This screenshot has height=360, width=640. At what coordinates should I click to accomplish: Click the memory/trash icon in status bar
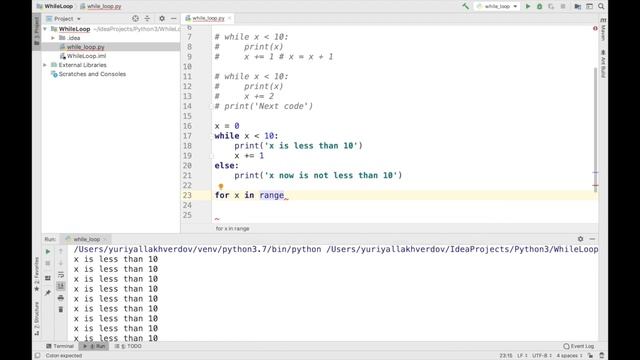pyautogui.click(x=601, y=356)
